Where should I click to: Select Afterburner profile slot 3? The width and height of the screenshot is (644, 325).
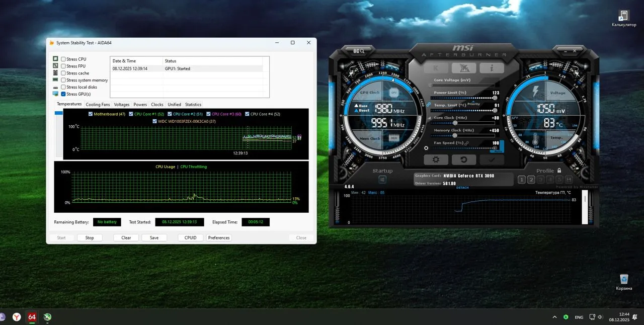[540, 180]
